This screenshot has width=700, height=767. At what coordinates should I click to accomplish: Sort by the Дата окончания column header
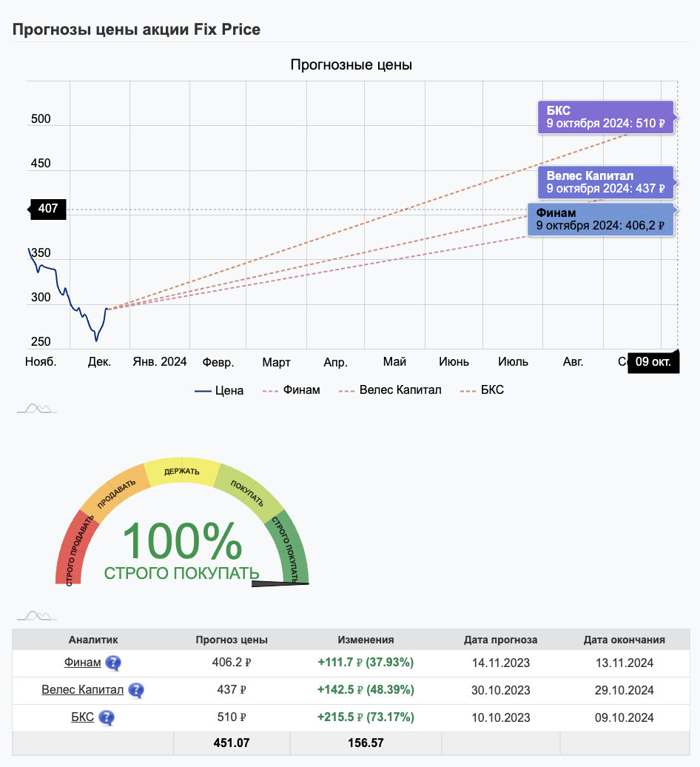(625, 640)
